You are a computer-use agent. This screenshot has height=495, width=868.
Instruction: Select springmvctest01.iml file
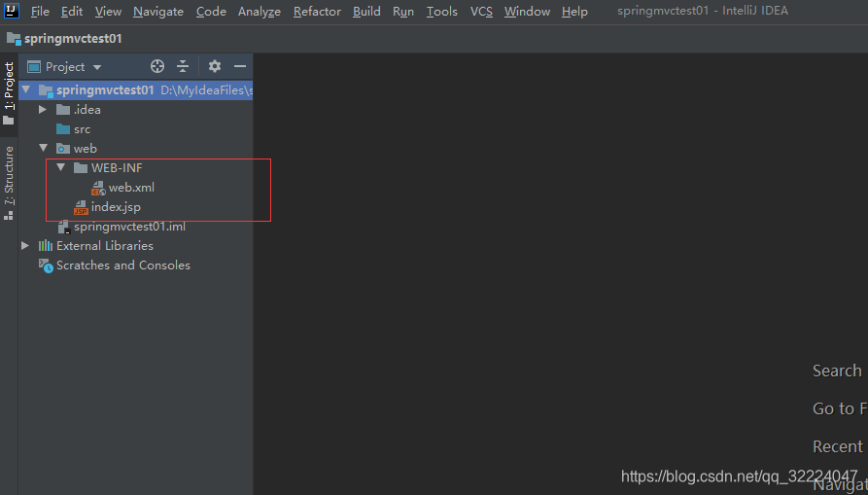[x=129, y=227]
